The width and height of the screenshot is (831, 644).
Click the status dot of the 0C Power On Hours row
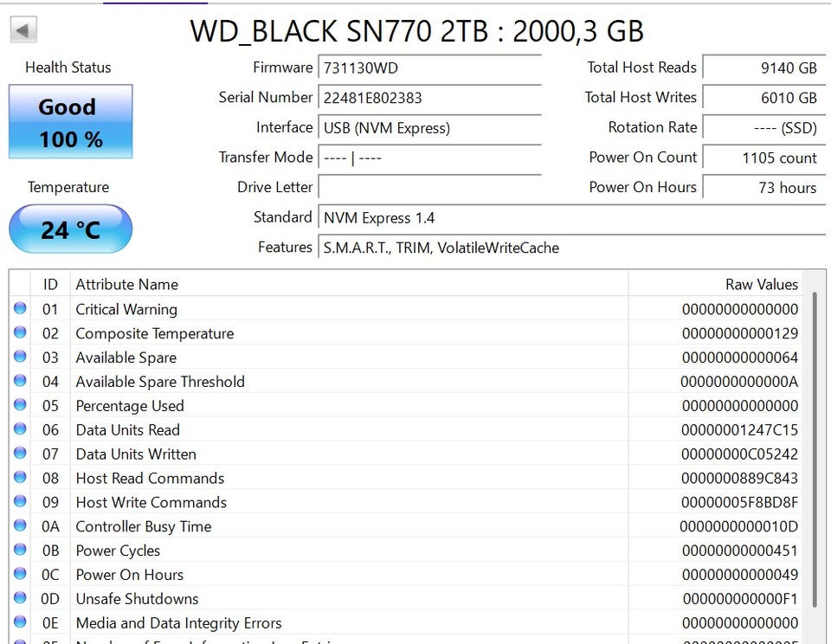[20, 574]
